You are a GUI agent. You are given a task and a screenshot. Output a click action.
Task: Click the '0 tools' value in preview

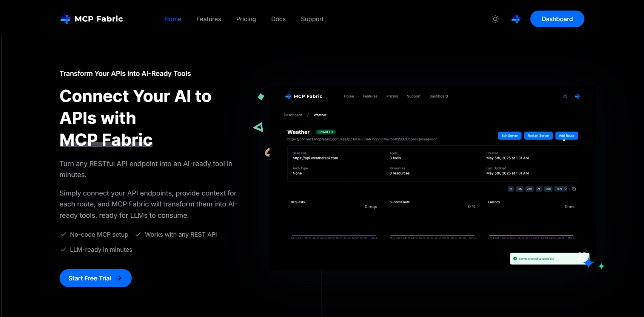click(395, 158)
